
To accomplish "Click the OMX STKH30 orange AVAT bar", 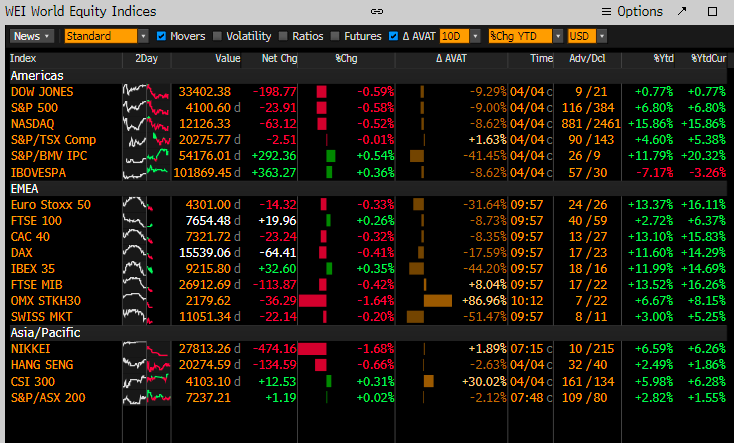I will (438, 301).
